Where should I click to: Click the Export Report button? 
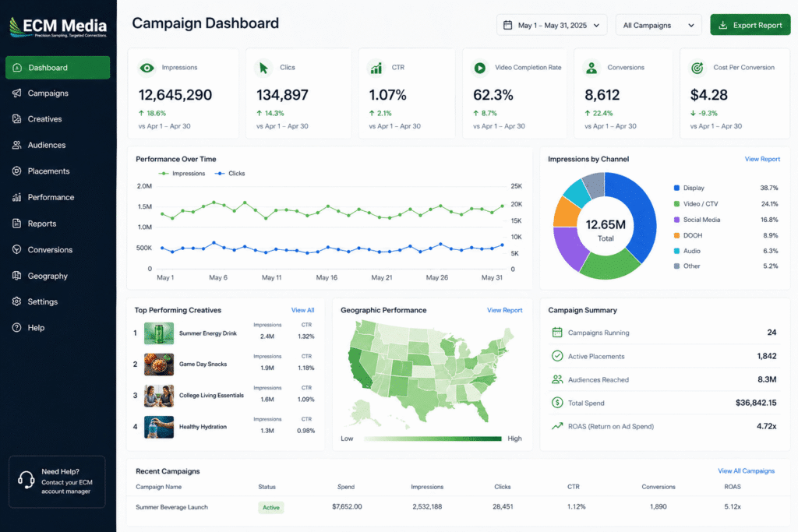coord(750,25)
